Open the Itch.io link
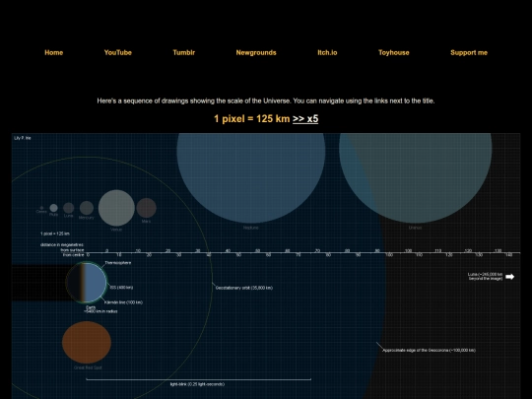 327,52
